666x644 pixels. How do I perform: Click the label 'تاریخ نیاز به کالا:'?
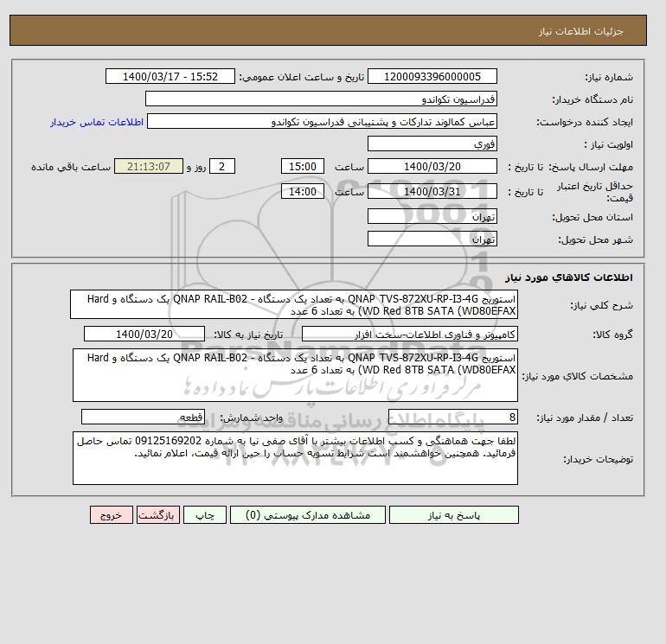point(248,335)
